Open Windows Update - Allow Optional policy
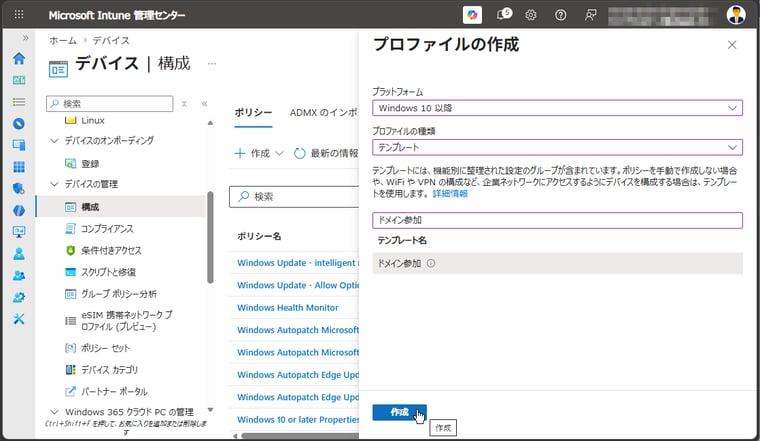Screen dimensions: 760x441 tap(298, 285)
